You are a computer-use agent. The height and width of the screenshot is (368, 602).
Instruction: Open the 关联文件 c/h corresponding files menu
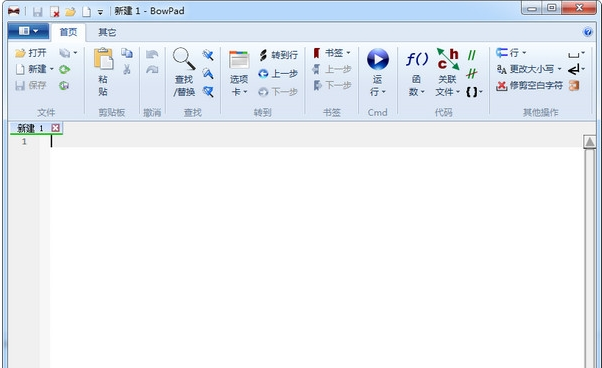(448, 73)
